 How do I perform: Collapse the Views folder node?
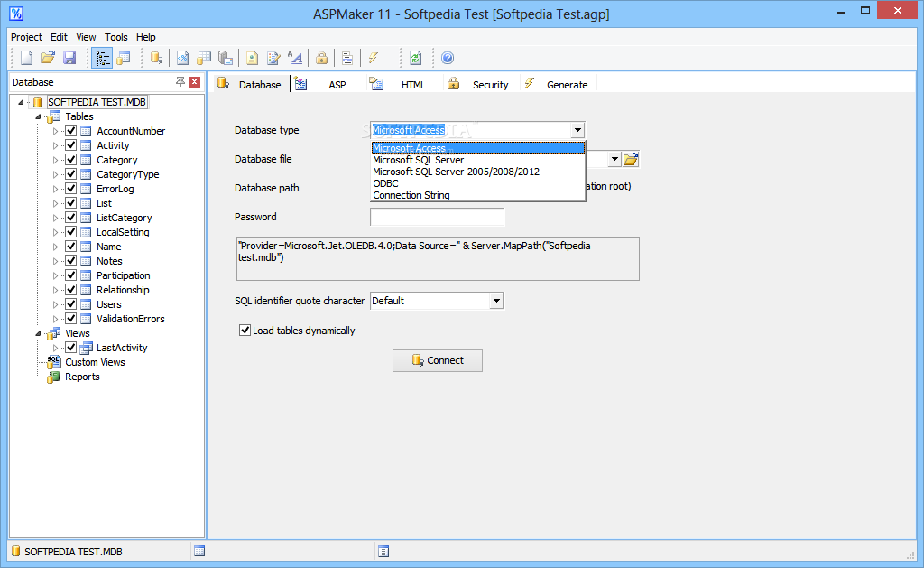click(x=38, y=333)
